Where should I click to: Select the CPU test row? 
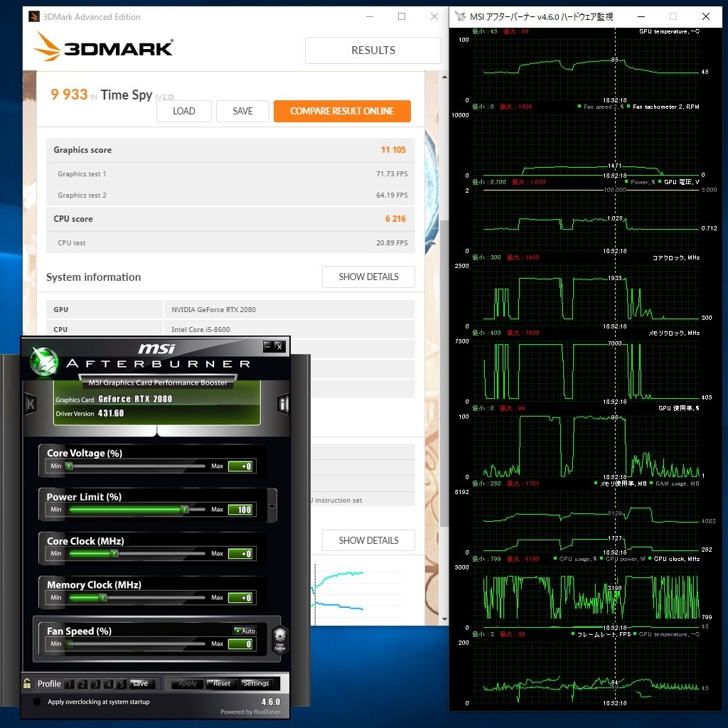[x=230, y=242]
